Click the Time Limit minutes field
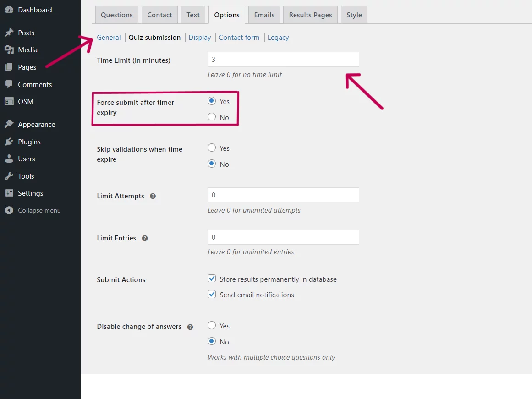532x399 pixels. point(283,60)
